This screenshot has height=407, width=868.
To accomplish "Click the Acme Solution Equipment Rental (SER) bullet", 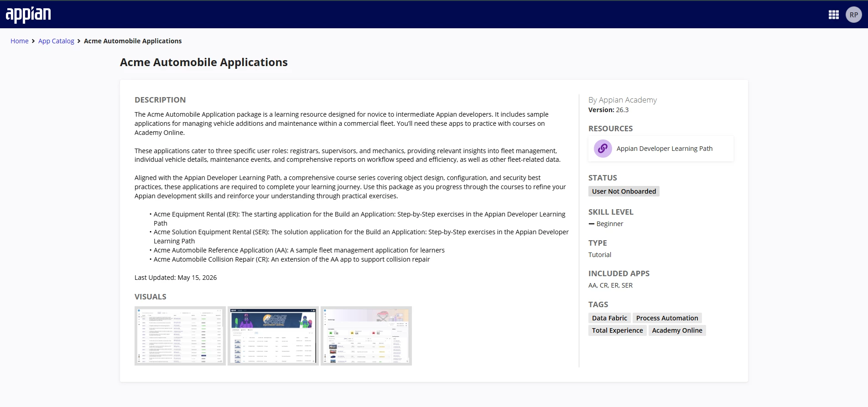I will pyautogui.click(x=361, y=237).
